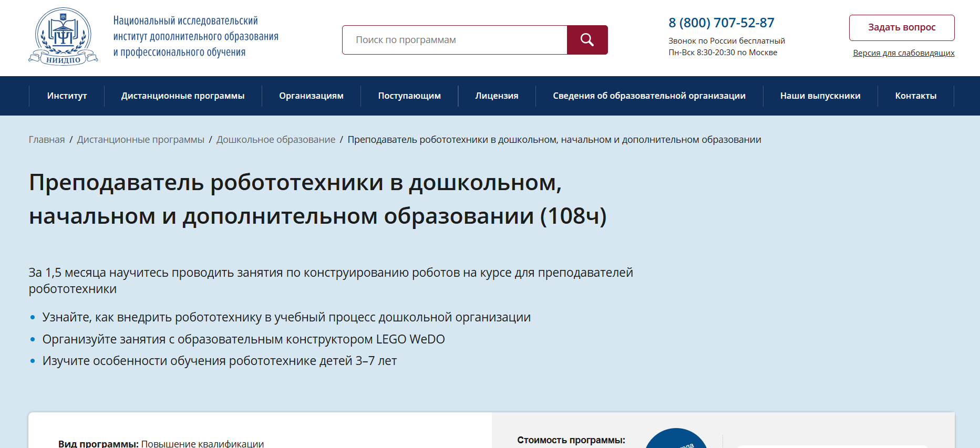This screenshot has width=980, height=448.
Task: Open the "Институт" menu item
Action: point(67,96)
